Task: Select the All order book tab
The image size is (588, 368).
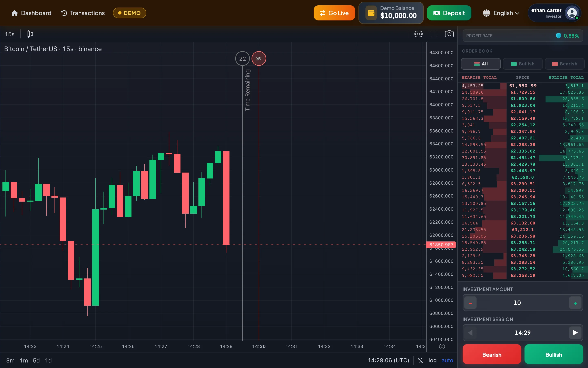Action: 481,64
